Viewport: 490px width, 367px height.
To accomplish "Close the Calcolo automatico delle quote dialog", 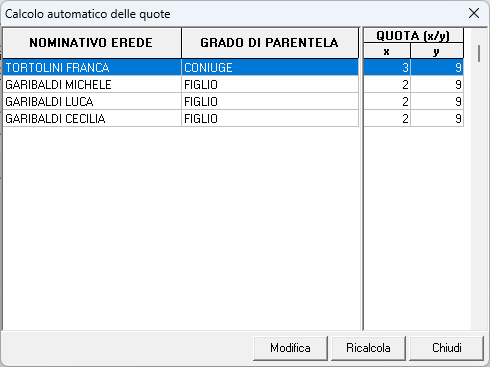I will tap(474, 14).
